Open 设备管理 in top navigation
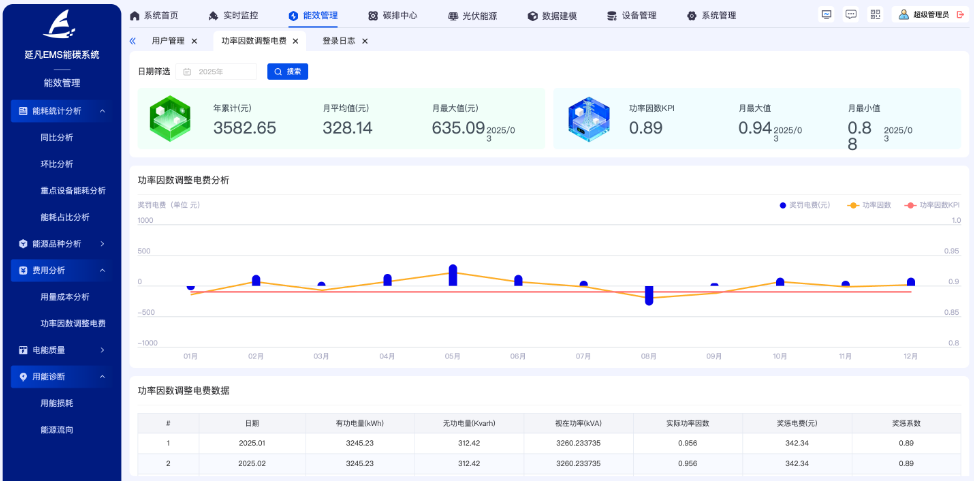 (638, 16)
